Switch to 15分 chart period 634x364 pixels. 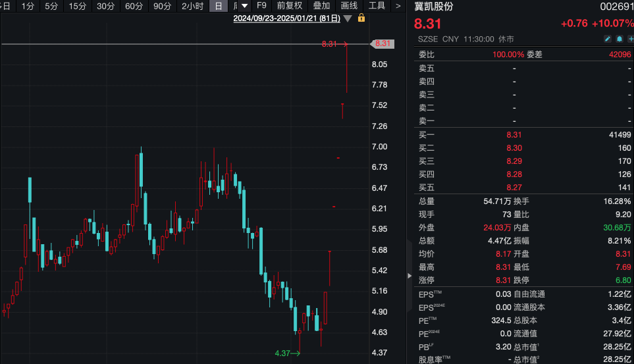(78, 6)
